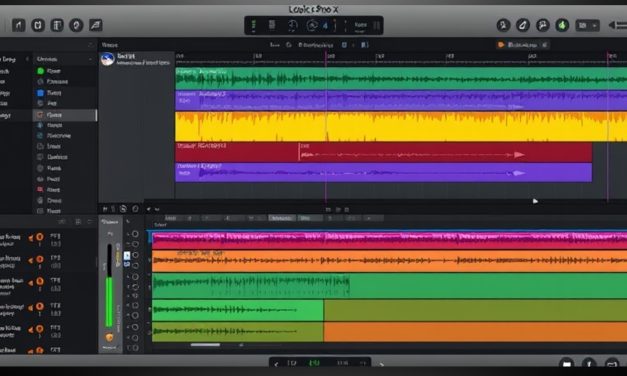Click the green level meter in the center display
The width and height of the screenshot is (627, 376).
(254, 26)
